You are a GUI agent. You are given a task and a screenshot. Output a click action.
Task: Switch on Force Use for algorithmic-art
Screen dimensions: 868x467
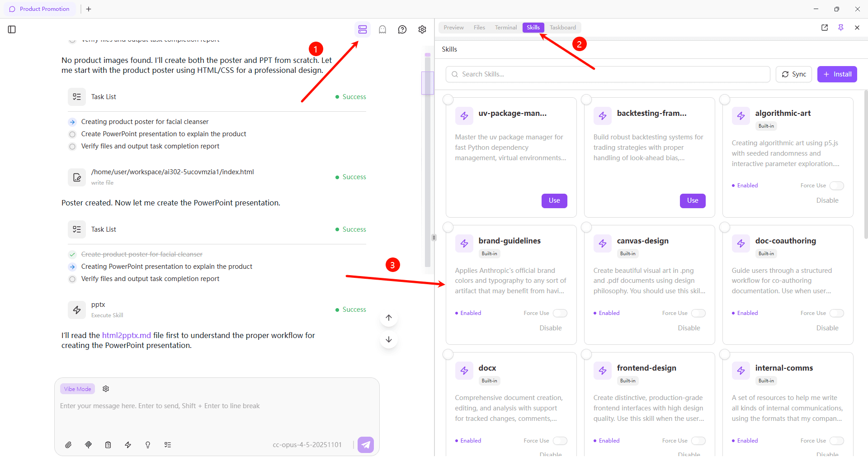[x=836, y=186]
